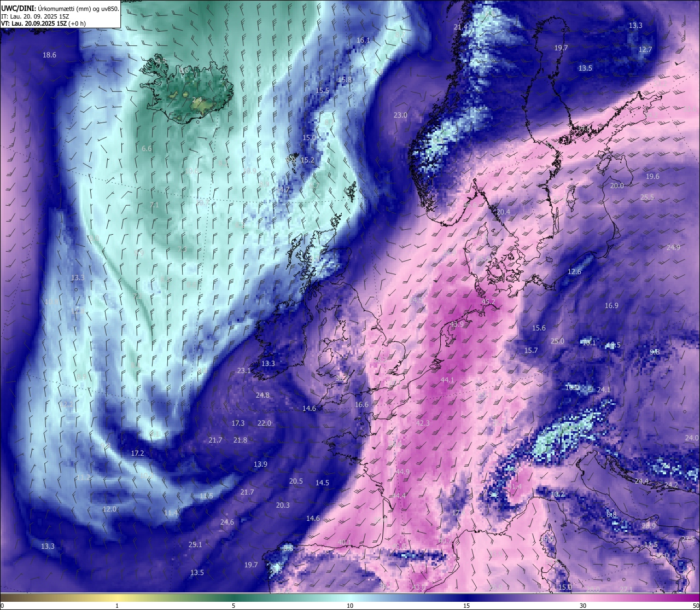Viewport: 700px width, 610px height.
Task: Click the 0 tick on the color scale
Action: [2, 606]
